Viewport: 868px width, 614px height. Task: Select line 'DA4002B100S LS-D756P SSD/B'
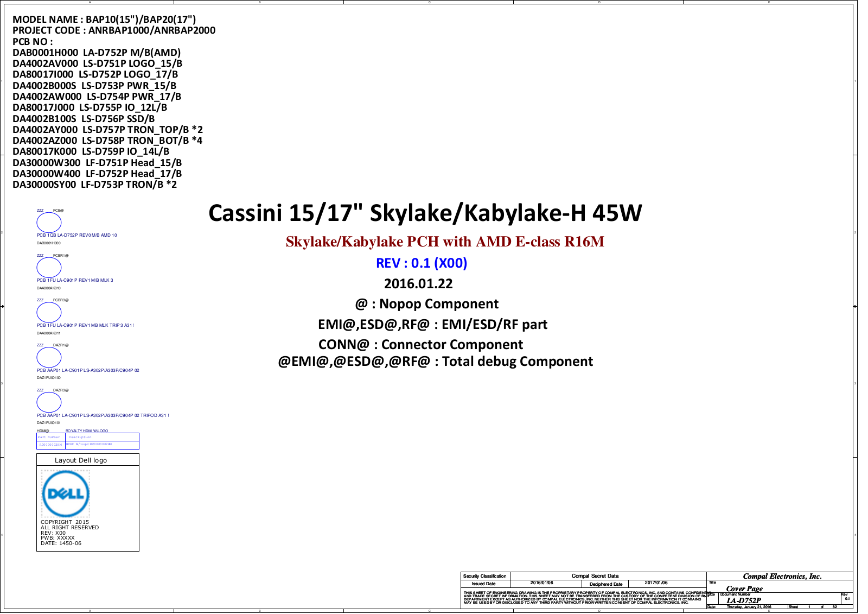coord(84,119)
